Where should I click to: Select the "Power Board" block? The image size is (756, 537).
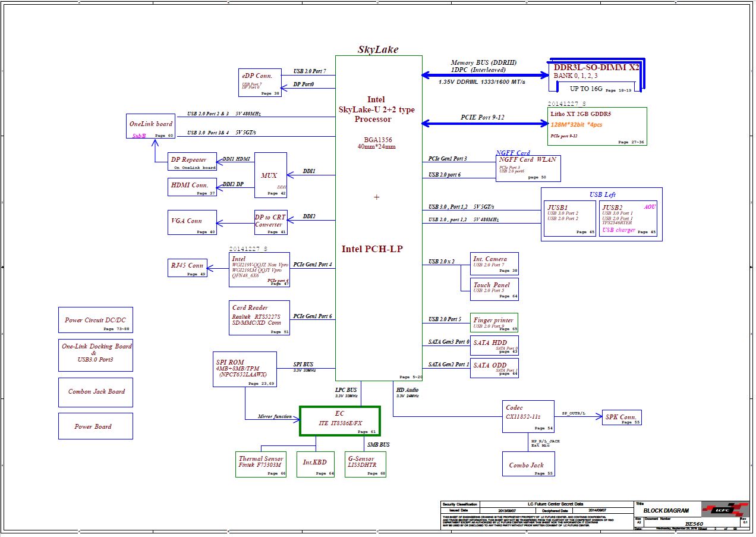point(95,426)
